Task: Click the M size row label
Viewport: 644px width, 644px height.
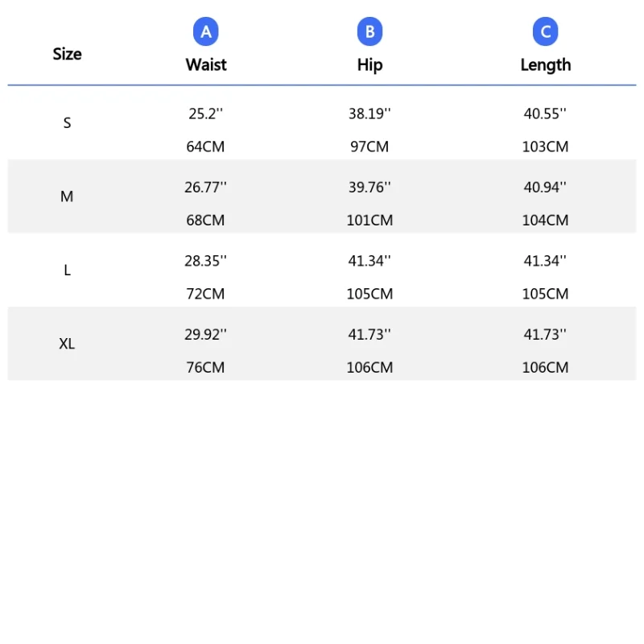Action: [67, 196]
